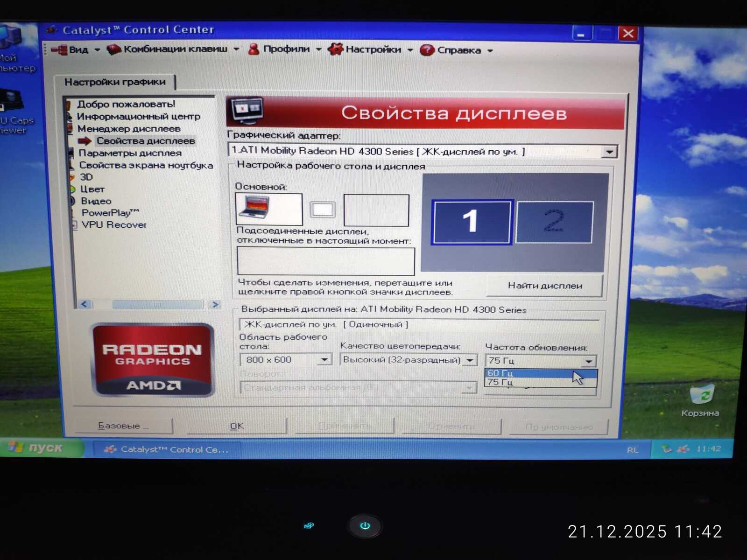This screenshot has width=747, height=560.
Task: Click the Найти дисплеи button
Action: [x=545, y=286]
